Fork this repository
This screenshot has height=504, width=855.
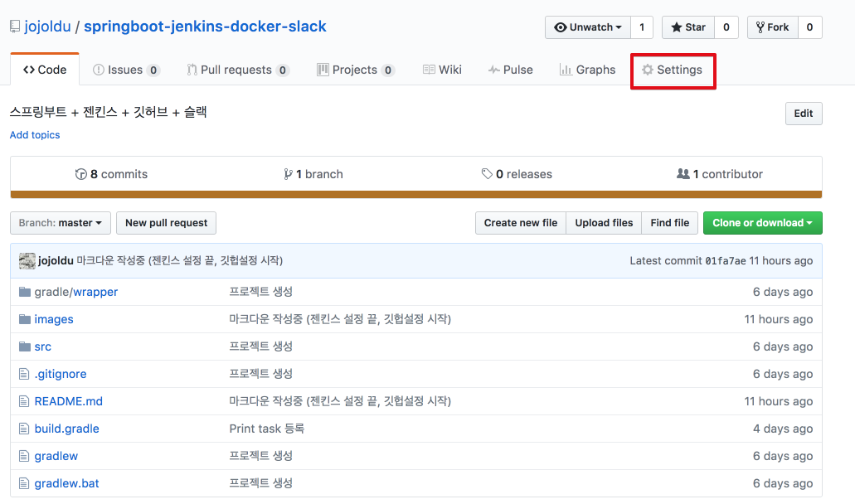click(x=773, y=27)
